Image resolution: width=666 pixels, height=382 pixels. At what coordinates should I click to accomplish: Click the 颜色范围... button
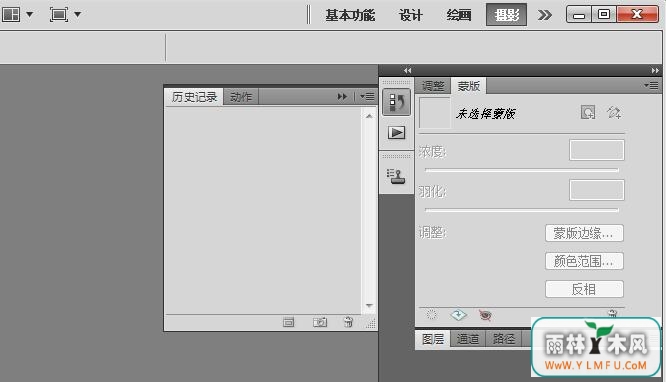tap(584, 261)
